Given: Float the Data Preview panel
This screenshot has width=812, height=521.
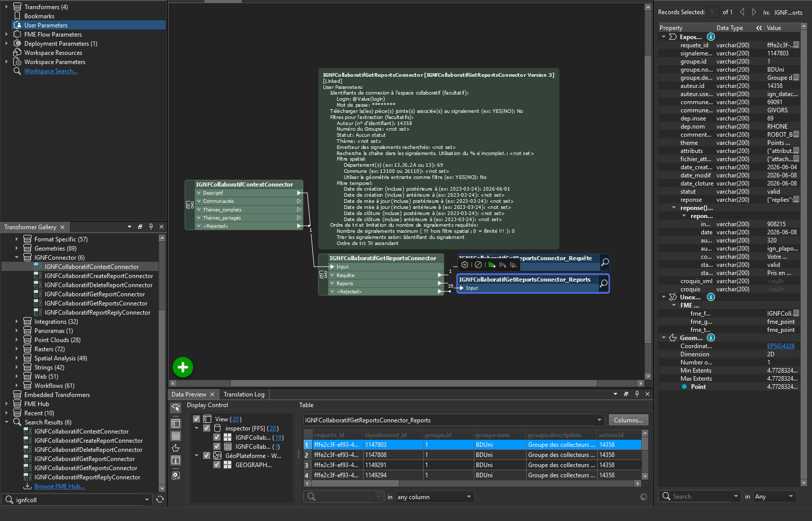Looking at the screenshot, I should (x=626, y=394).
